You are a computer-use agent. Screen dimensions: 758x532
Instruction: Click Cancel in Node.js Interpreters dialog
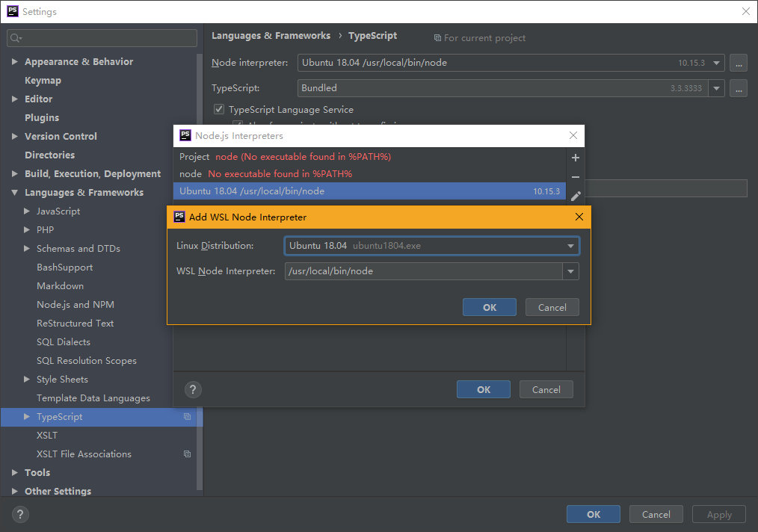tap(546, 389)
